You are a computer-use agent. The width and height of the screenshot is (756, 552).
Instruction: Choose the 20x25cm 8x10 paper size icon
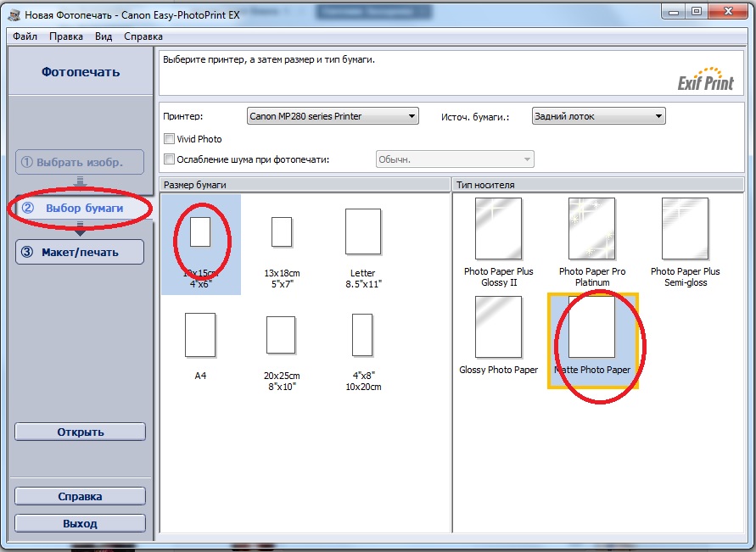pyautogui.click(x=281, y=335)
